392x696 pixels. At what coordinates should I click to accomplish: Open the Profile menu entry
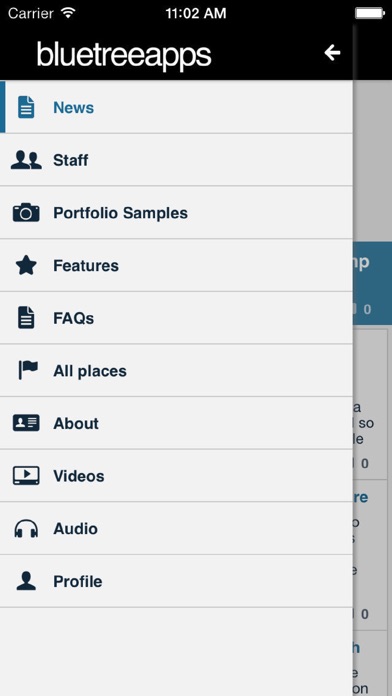tap(176, 581)
